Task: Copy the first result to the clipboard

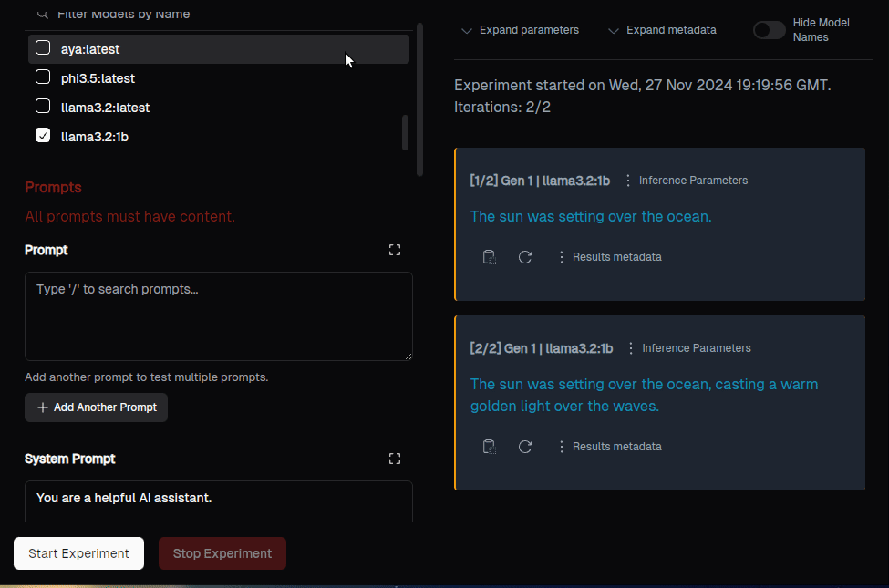Action: 490,257
